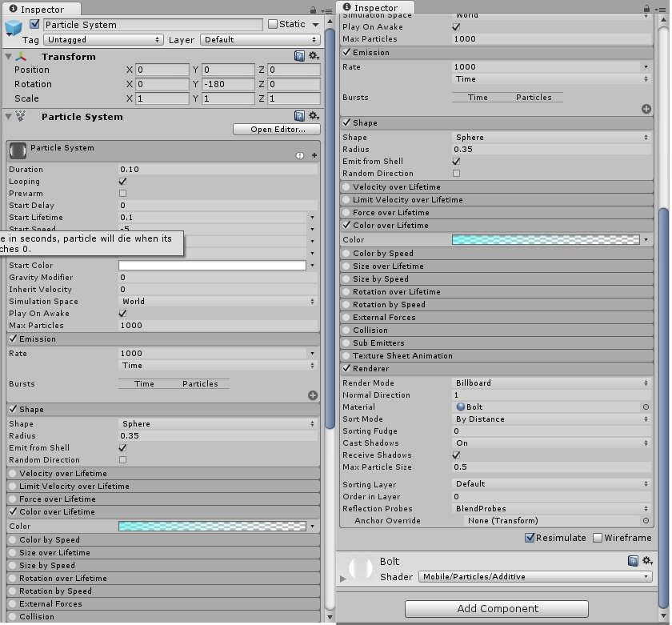Open left Inspector panel options menu
The width and height of the screenshot is (672, 625).
327,10
